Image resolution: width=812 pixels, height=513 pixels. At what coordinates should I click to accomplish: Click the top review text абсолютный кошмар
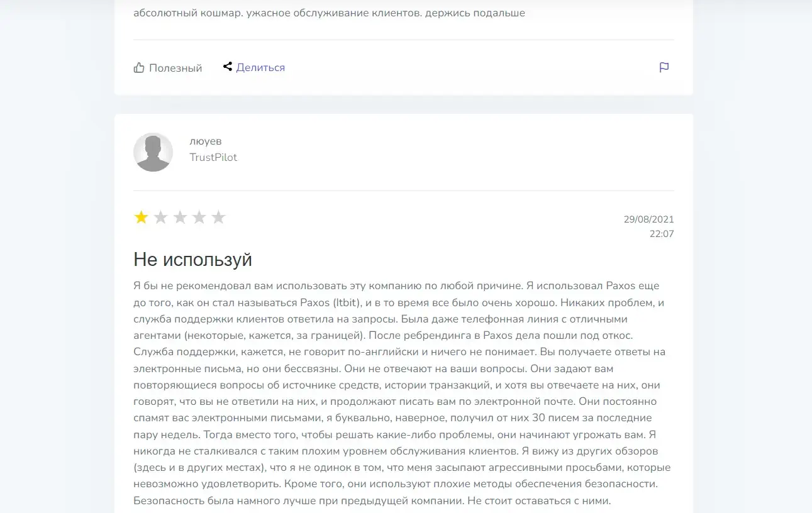329,13
